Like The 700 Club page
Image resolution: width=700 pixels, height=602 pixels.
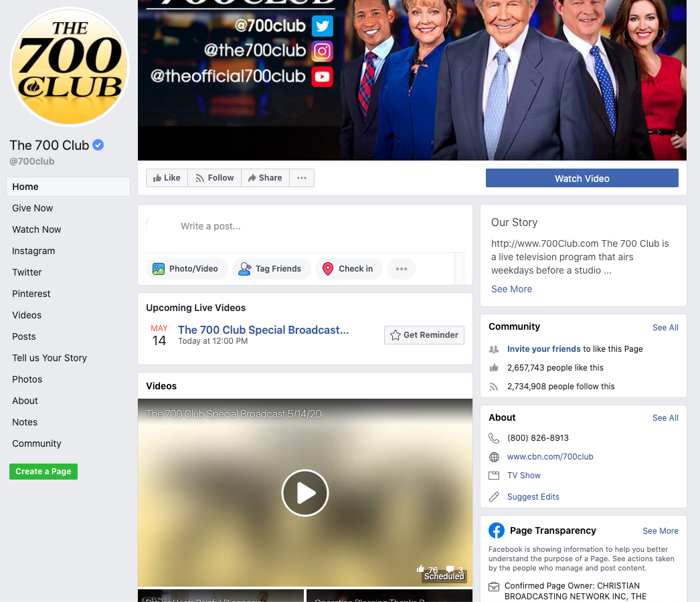(167, 178)
